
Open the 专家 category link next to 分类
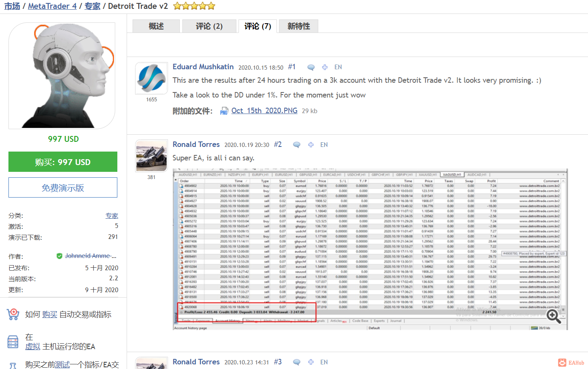112,216
